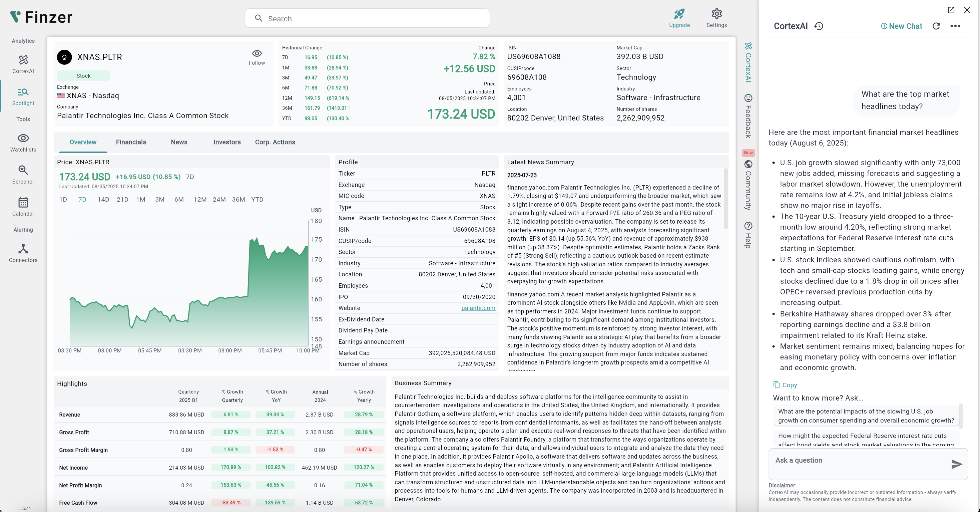Send the question with arrow icon

tap(956, 464)
